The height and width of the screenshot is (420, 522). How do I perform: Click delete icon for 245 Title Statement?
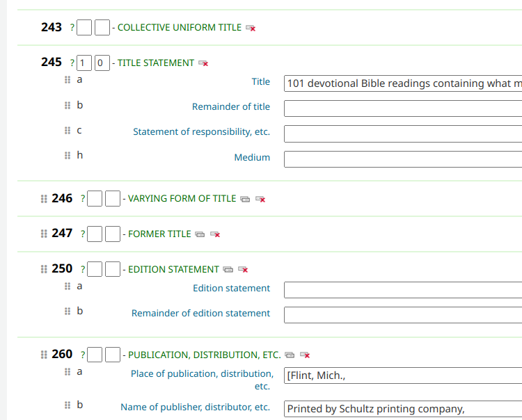(x=203, y=63)
